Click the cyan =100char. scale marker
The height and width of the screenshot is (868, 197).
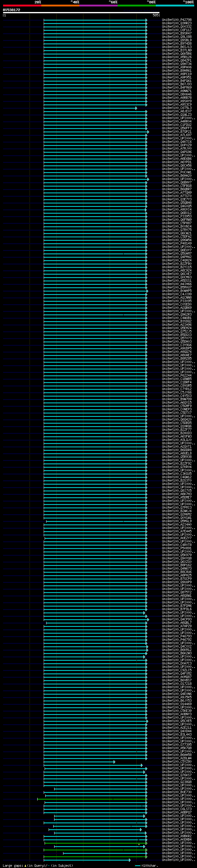point(137,866)
